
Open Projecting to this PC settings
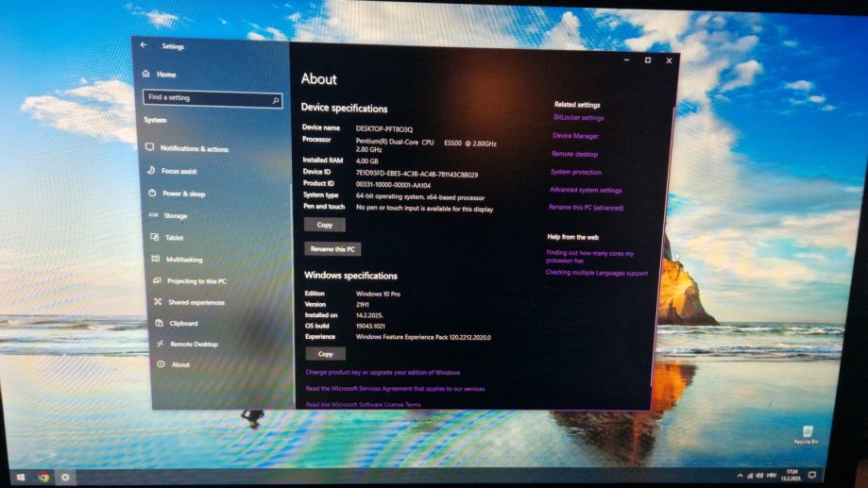tap(189, 281)
